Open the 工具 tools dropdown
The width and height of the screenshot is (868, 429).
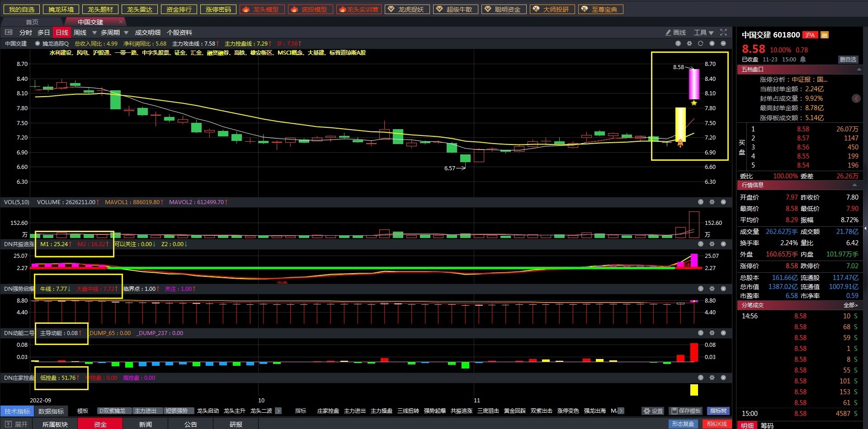703,33
